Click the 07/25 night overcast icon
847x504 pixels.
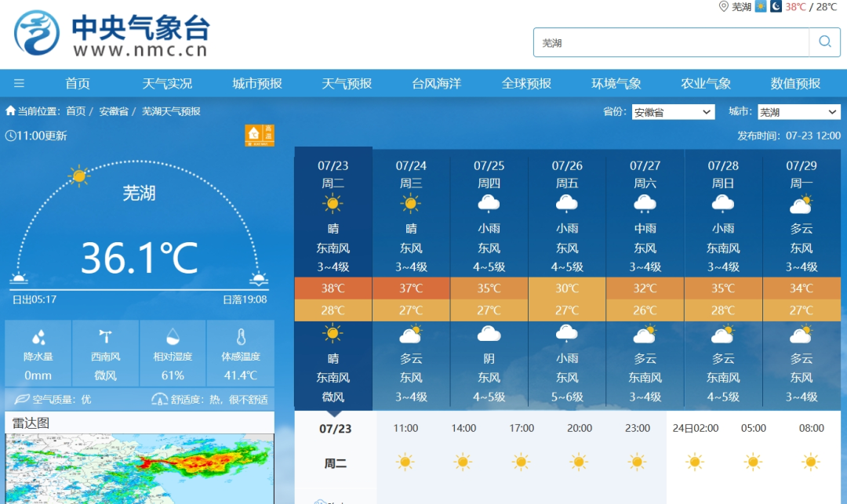pyautogui.click(x=489, y=334)
